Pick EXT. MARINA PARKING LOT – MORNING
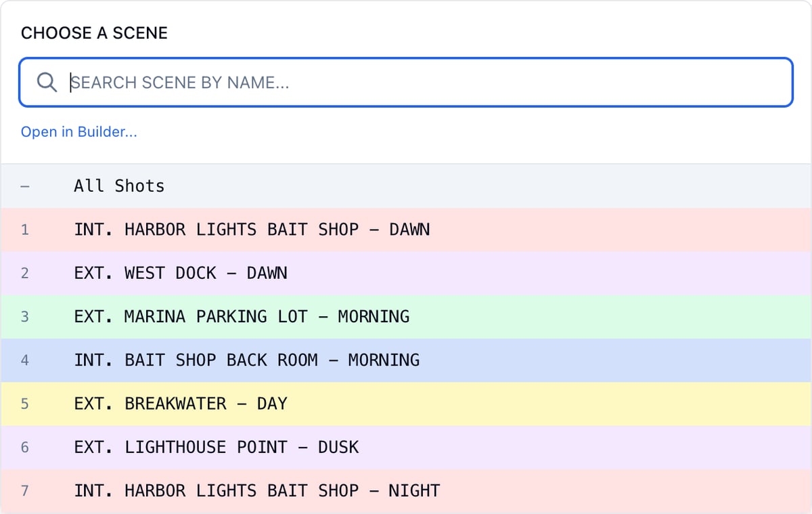This screenshot has width=812, height=514. point(406,317)
